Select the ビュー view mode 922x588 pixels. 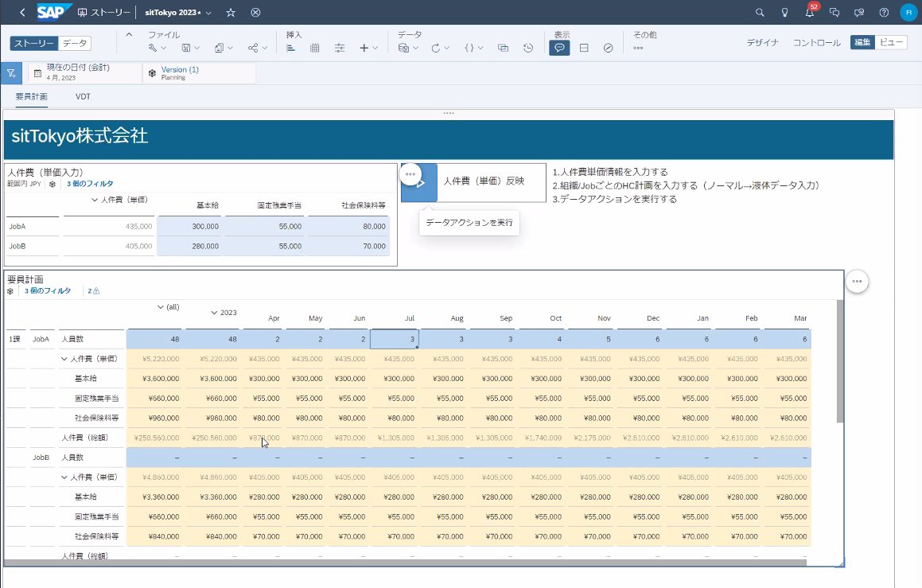tap(892, 42)
